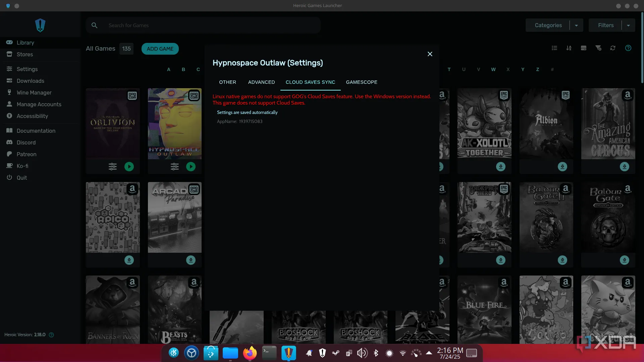Select the CLOUD SAVES SYNC tab
This screenshot has width=644, height=362.
(311, 82)
